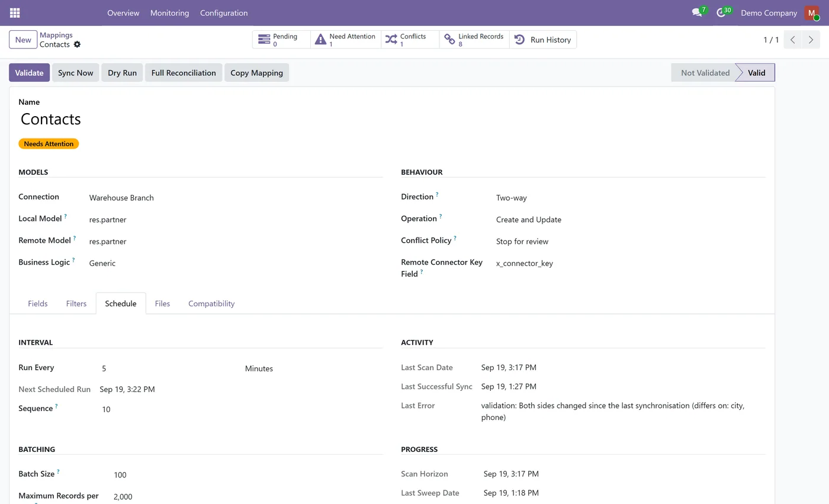Viewport: 829px width, 504px height.
Task: Show help tooltip for Conflict Policy
Action: pos(455,239)
